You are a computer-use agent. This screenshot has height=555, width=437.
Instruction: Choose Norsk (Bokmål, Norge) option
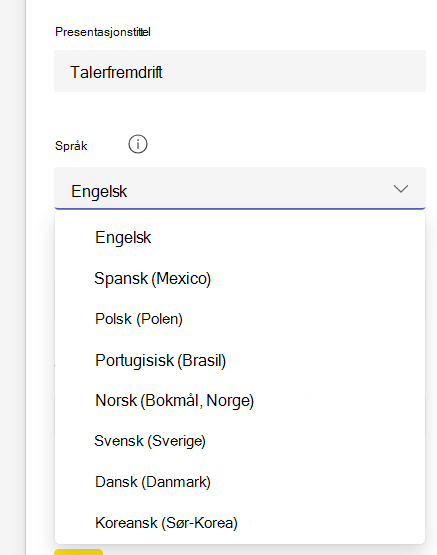[240, 401]
